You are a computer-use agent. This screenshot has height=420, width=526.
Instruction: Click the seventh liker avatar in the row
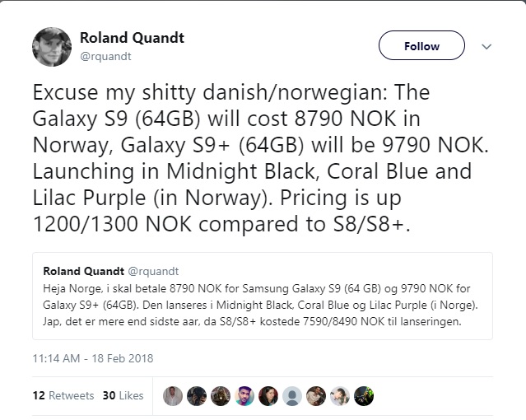[316, 396]
